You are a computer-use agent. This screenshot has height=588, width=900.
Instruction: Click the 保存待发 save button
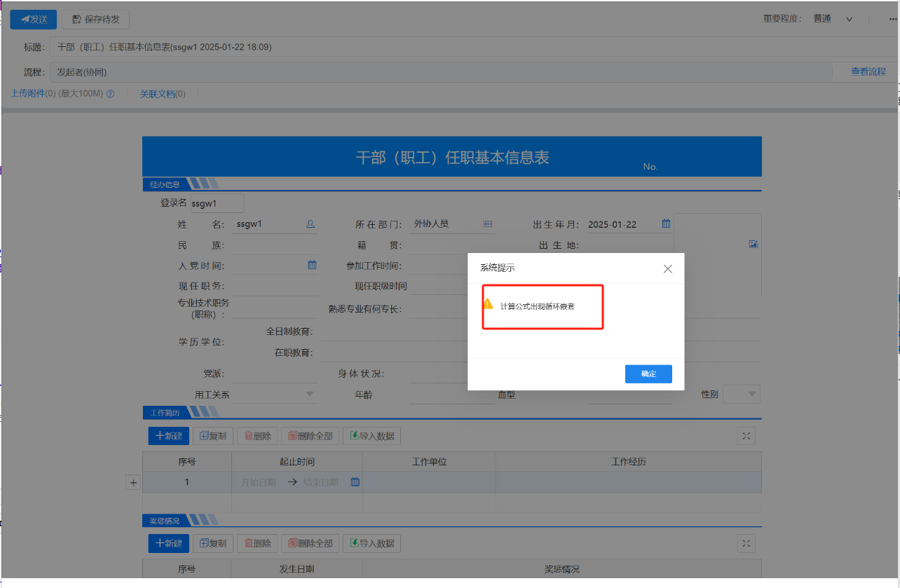pos(95,20)
